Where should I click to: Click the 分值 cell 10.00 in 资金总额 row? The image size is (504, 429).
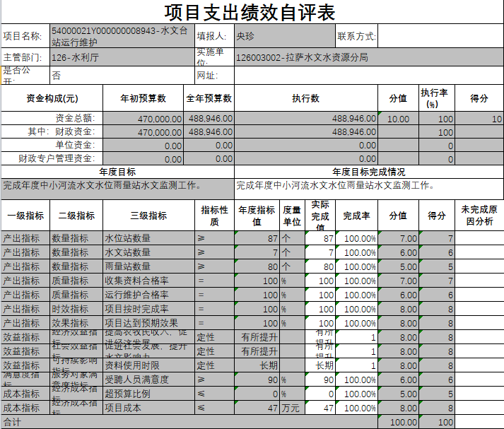(x=399, y=119)
